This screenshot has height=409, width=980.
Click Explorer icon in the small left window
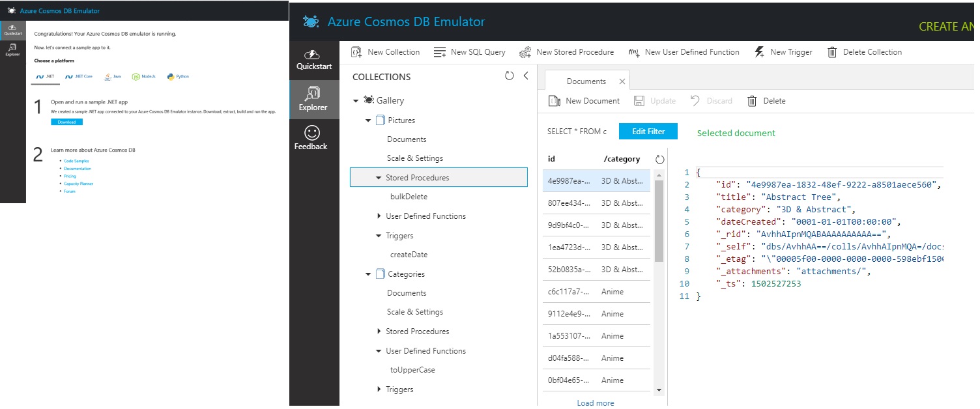click(12, 49)
